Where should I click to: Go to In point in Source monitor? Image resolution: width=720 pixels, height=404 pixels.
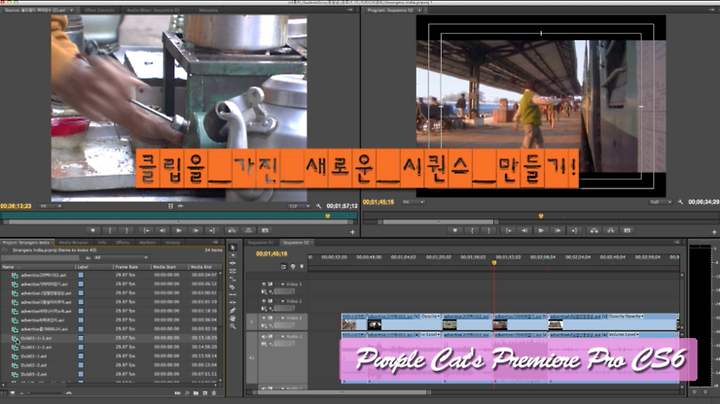click(x=146, y=230)
